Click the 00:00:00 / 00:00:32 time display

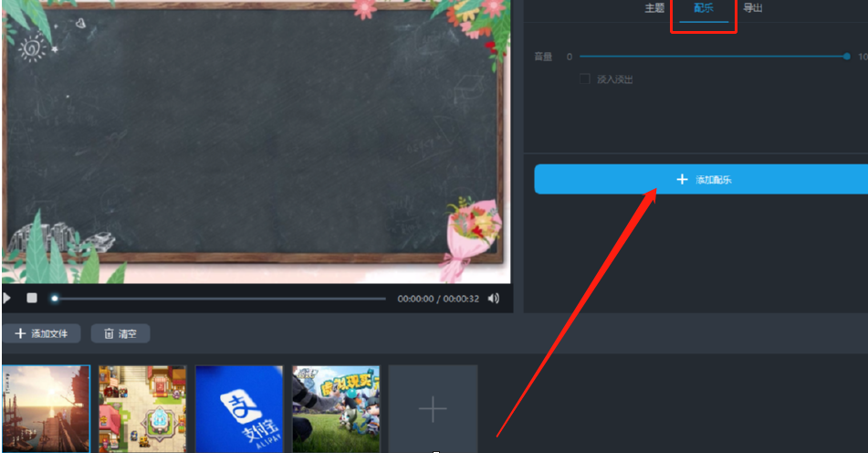coord(438,299)
